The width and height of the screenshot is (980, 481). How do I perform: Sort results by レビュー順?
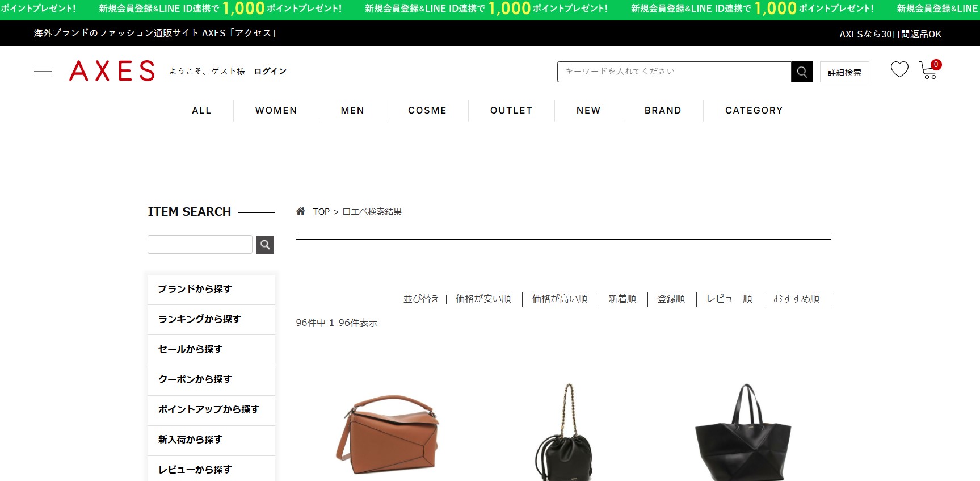pyautogui.click(x=729, y=299)
